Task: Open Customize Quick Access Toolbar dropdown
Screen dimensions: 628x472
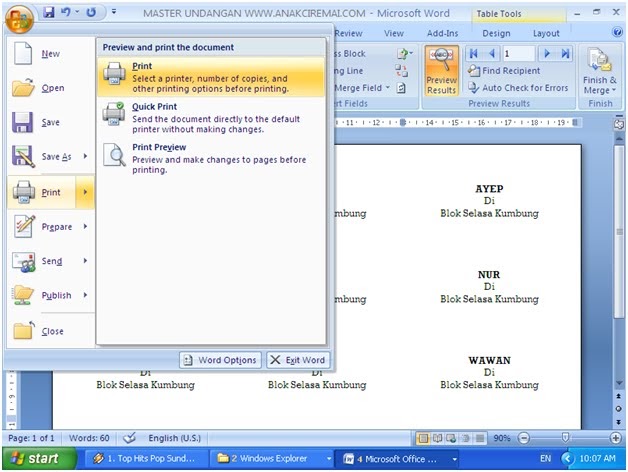Action: coord(114,12)
